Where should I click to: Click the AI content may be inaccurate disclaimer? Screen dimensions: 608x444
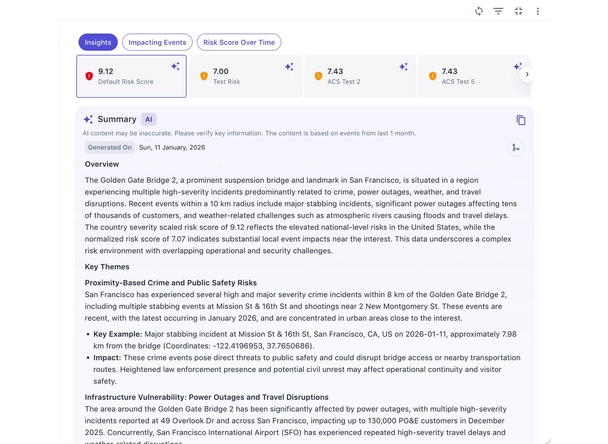tap(249, 133)
